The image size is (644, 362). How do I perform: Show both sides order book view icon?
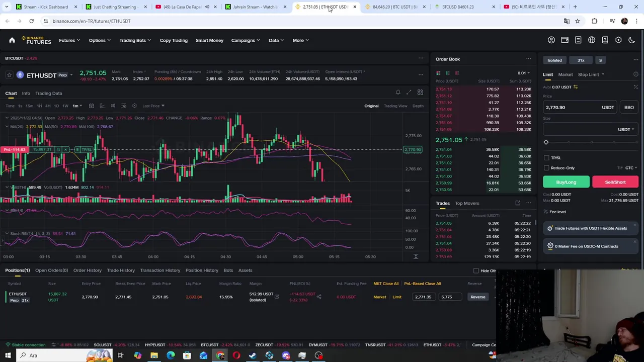coord(438,73)
